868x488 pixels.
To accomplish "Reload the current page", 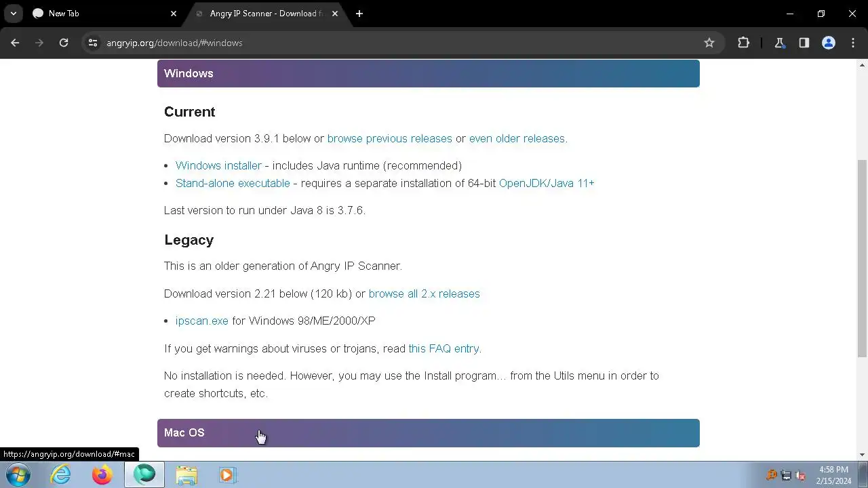I will click(x=64, y=43).
